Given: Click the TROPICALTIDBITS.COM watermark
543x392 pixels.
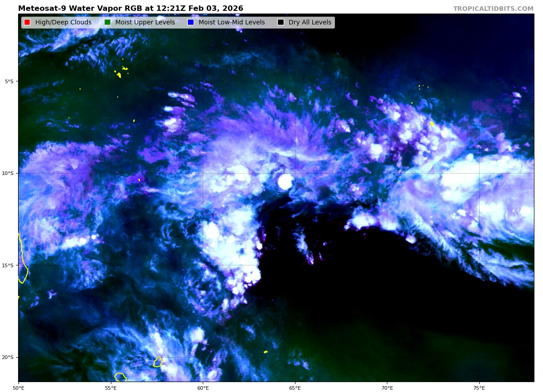Looking at the screenshot, I should (493, 9).
